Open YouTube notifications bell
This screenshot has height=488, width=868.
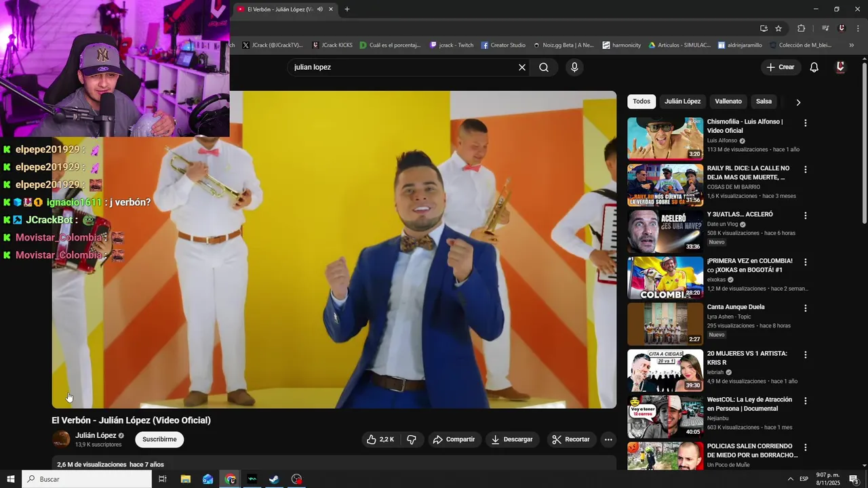[x=814, y=67]
